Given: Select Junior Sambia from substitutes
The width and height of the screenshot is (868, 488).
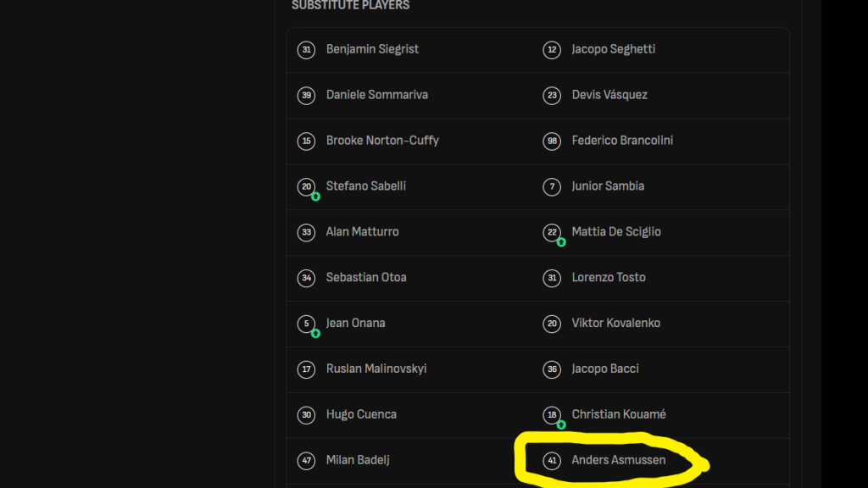Looking at the screenshot, I should click(x=608, y=186).
